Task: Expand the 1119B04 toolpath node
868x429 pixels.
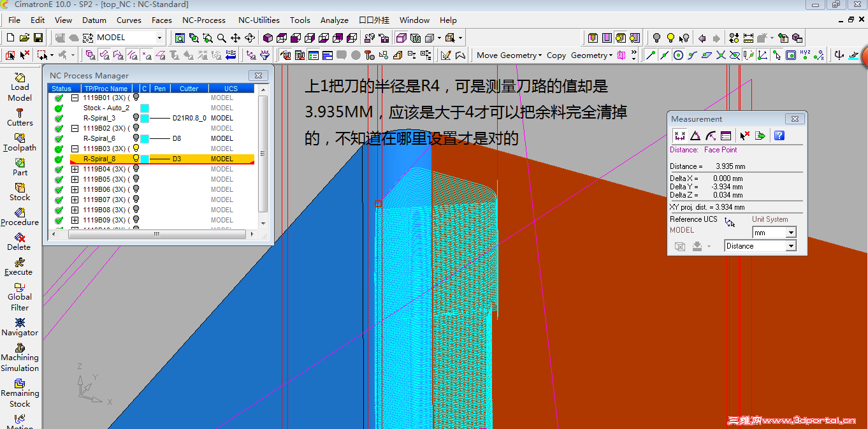Action: tap(75, 169)
